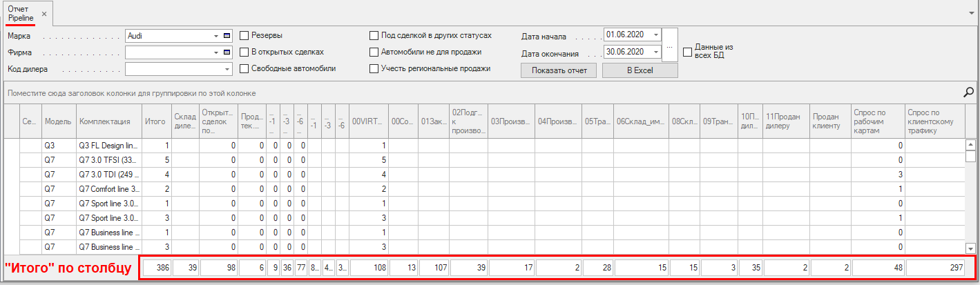The image size is (980, 285).
Task: Click the ellipsis period selection button
Action: (670, 44)
